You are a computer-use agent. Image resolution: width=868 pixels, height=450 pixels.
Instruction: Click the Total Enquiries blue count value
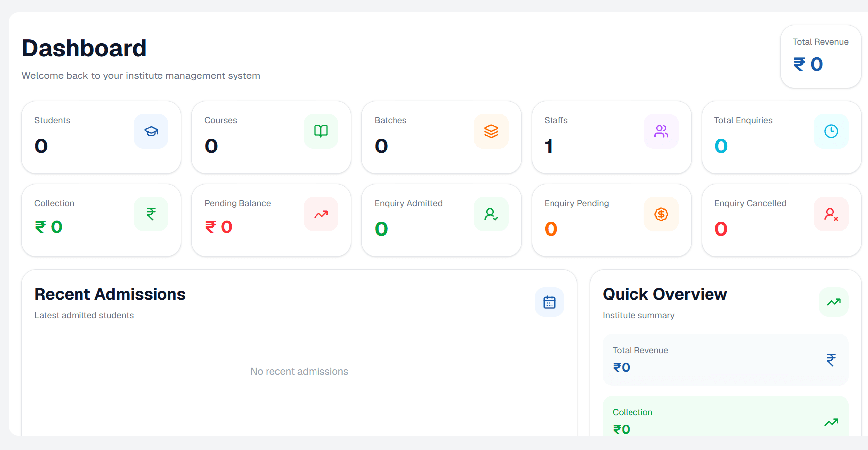pos(721,146)
